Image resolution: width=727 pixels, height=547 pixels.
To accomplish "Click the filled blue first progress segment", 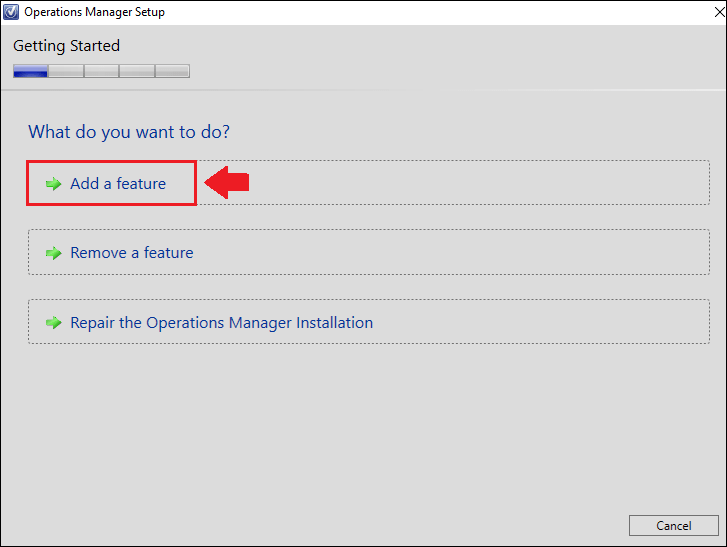I will coord(31,71).
